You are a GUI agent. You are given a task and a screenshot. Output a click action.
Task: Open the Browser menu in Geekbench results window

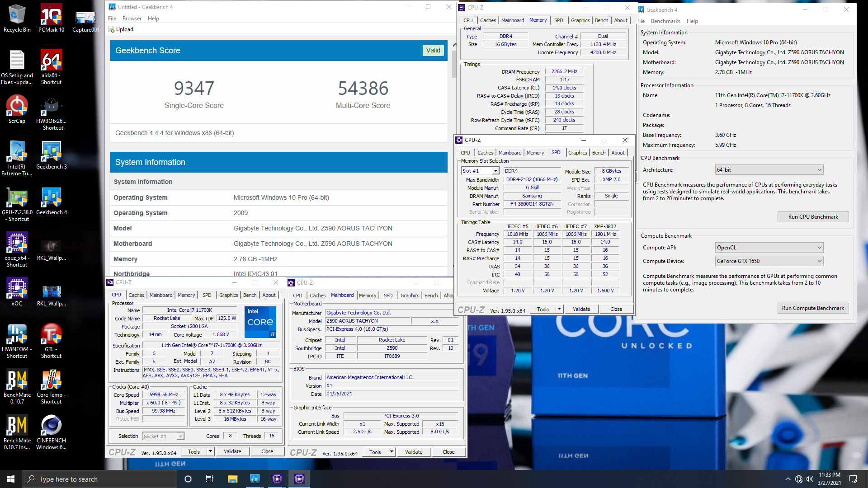(132, 19)
